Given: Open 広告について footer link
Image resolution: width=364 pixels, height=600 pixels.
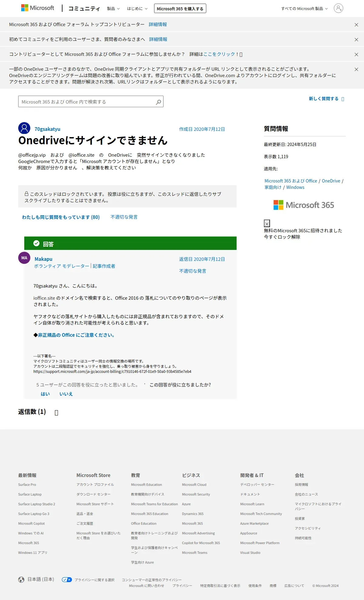Looking at the screenshot, I should coord(294,586).
